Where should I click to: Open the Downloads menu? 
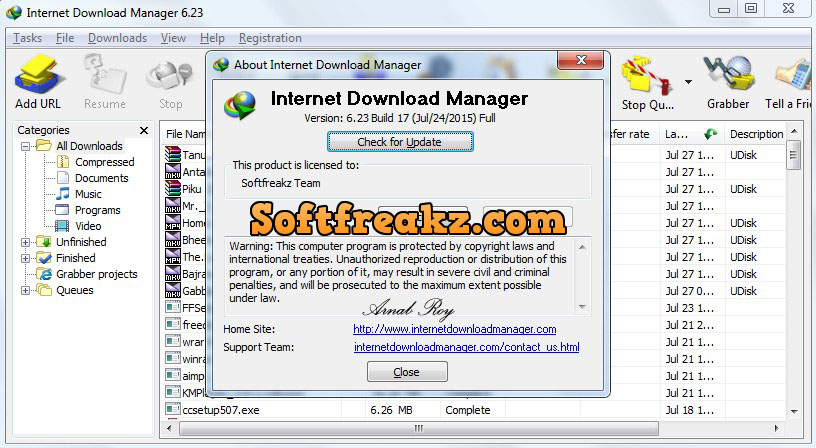117,38
